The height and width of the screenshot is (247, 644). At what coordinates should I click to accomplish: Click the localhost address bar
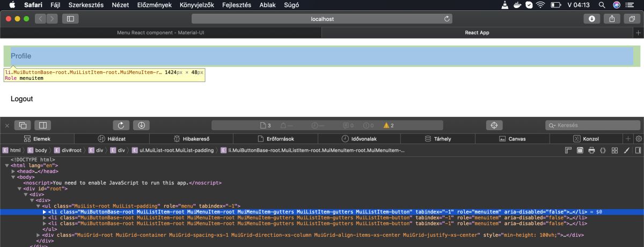coord(322,19)
